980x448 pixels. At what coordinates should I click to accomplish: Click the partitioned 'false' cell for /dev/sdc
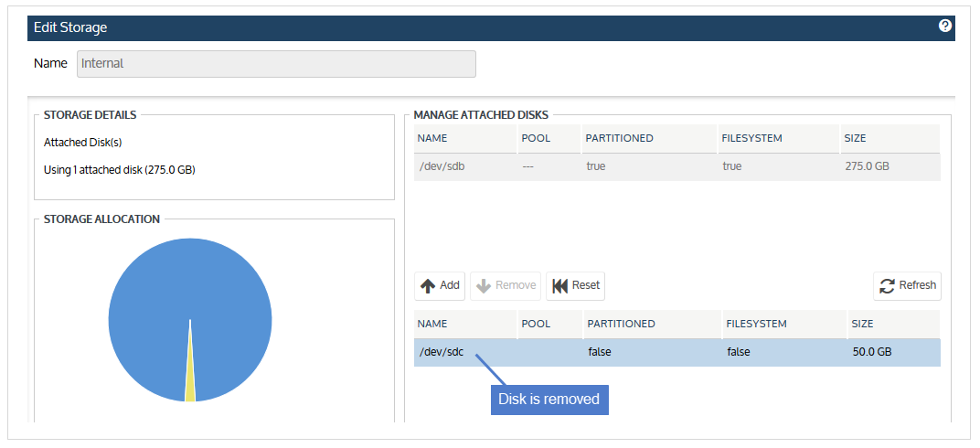pyautogui.click(x=600, y=352)
